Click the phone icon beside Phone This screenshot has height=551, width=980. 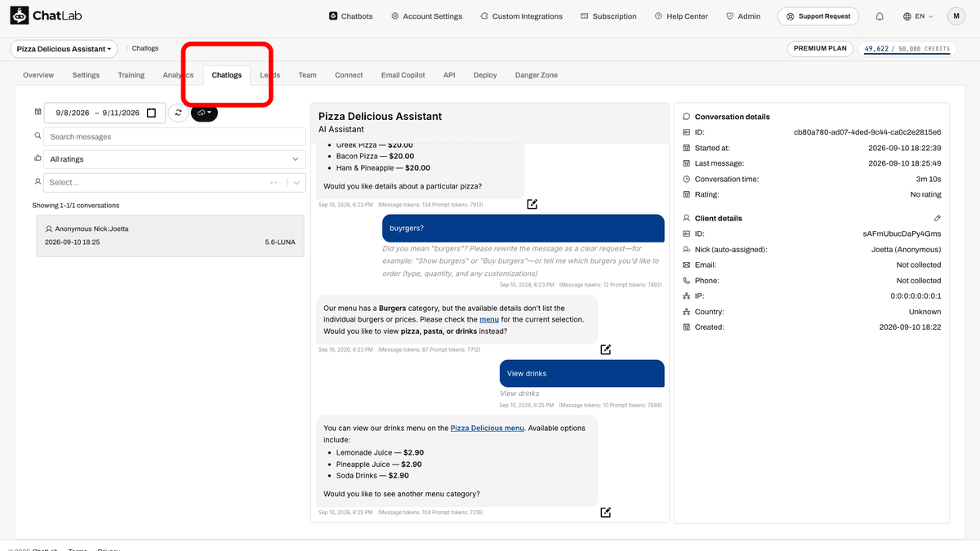(x=687, y=280)
